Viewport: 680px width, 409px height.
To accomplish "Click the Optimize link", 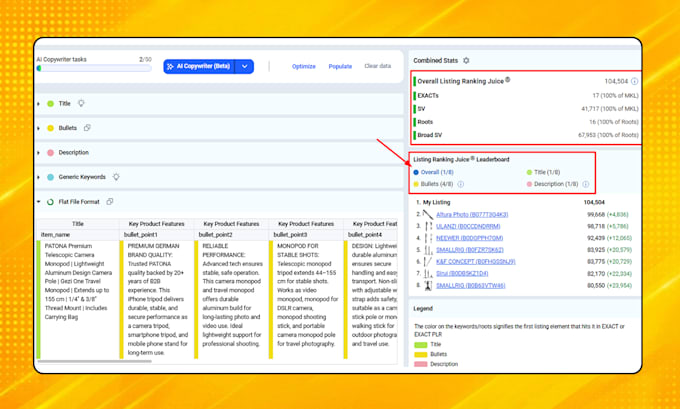I will (x=304, y=66).
